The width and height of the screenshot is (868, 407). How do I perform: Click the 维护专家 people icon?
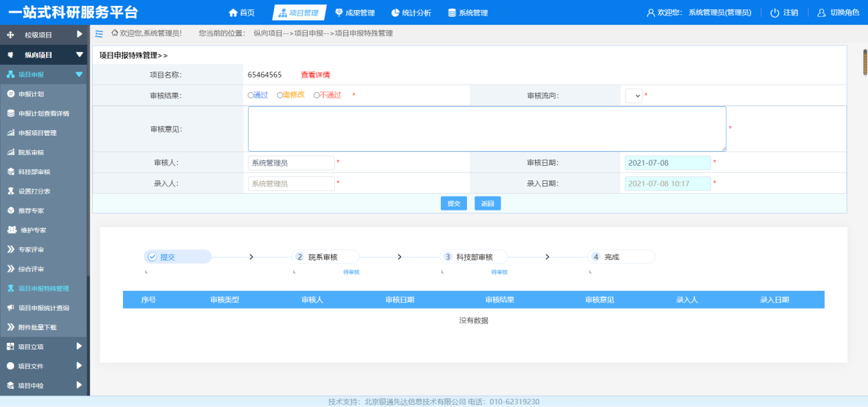click(x=11, y=230)
